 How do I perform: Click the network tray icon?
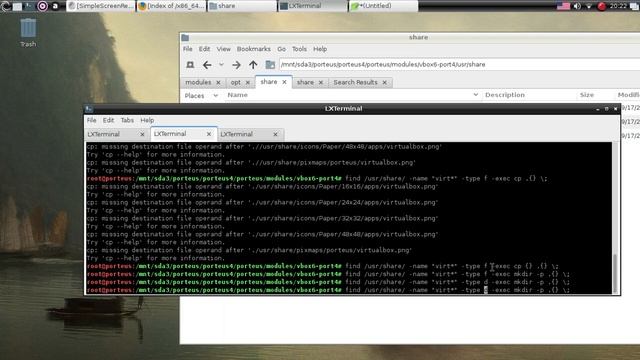coord(589,6)
